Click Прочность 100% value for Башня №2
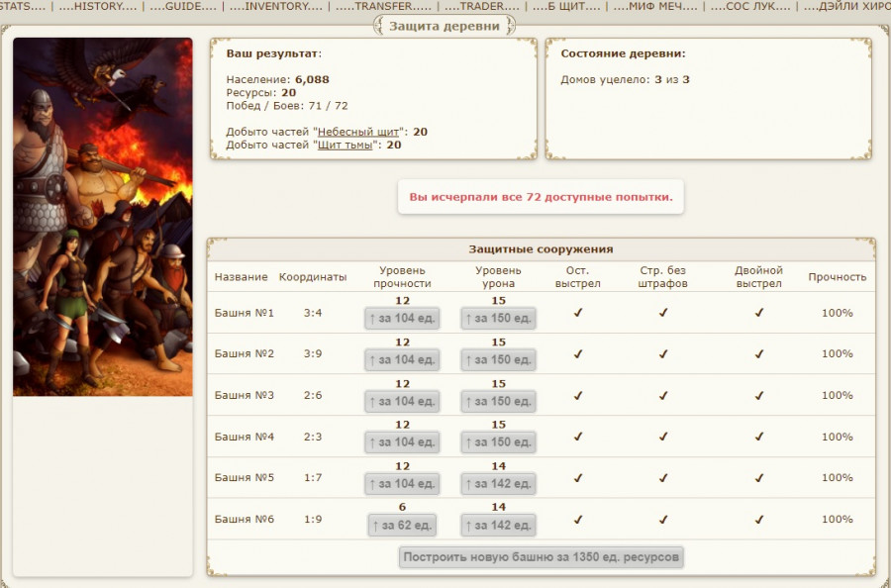Screen dimensions: 891x588 (x=837, y=354)
